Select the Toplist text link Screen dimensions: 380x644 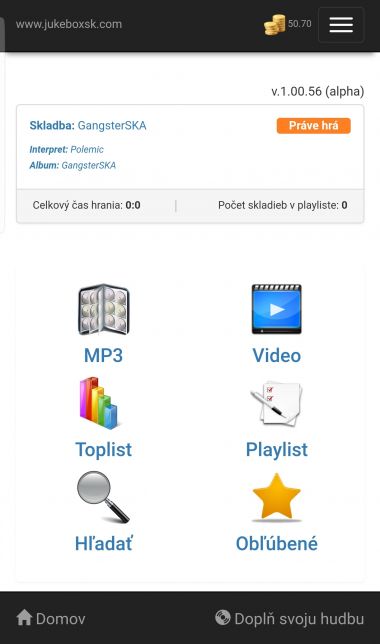coord(104,450)
